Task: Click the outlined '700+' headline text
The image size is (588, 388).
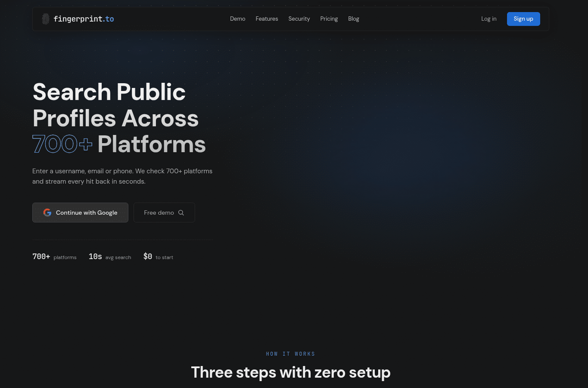Action: tap(62, 144)
